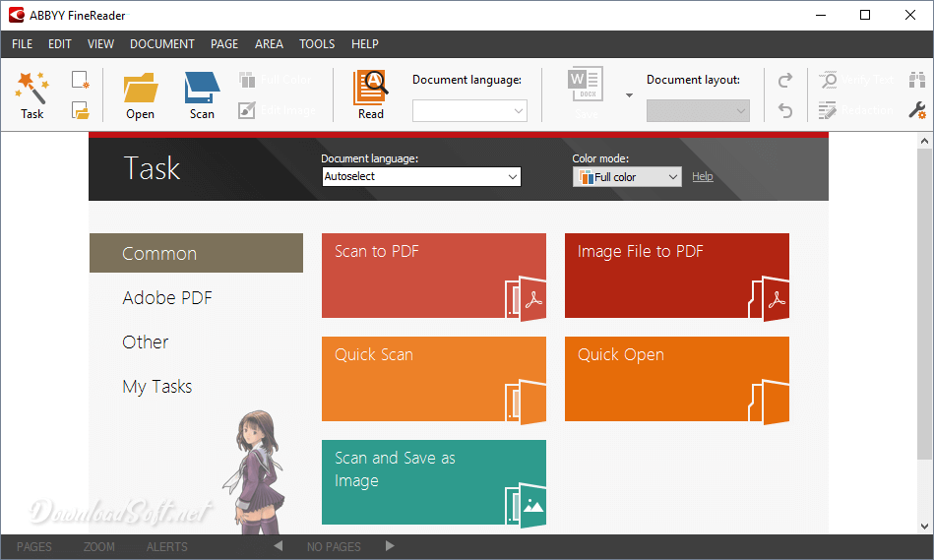Select the Adobe PDF task category
The image size is (934, 560).
pyautogui.click(x=166, y=298)
